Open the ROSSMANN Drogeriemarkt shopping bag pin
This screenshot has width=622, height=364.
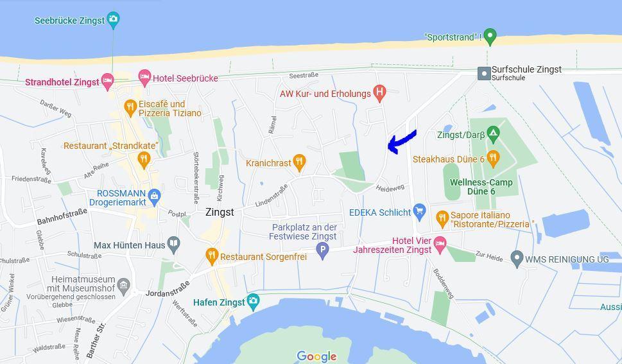[x=154, y=196]
